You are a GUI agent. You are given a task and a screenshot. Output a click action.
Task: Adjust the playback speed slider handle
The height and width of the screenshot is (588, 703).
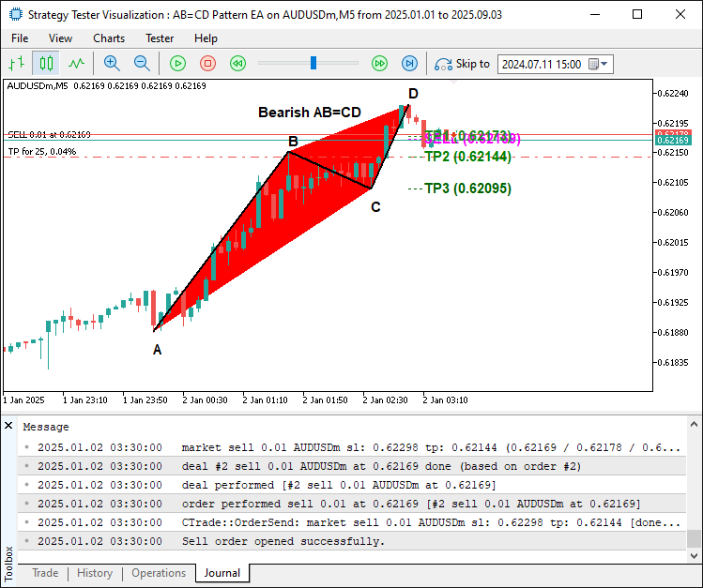(x=313, y=63)
